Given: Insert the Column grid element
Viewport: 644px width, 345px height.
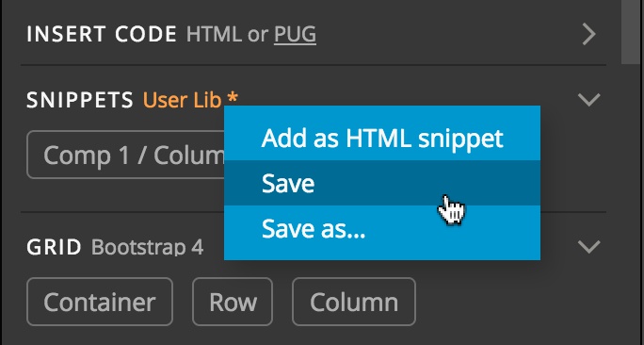Looking at the screenshot, I should tap(354, 302).
